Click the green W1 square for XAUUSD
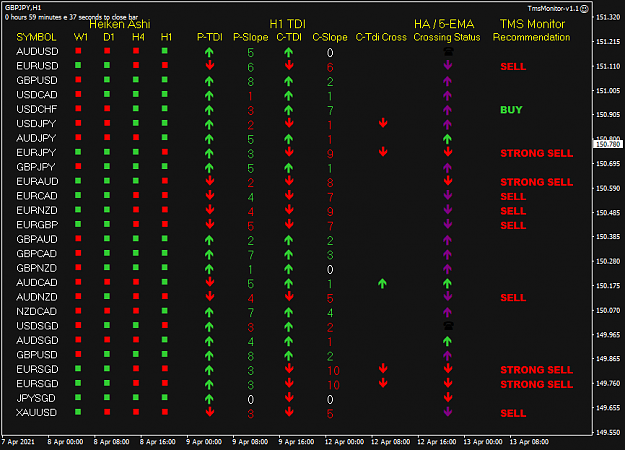 point(78,412)
